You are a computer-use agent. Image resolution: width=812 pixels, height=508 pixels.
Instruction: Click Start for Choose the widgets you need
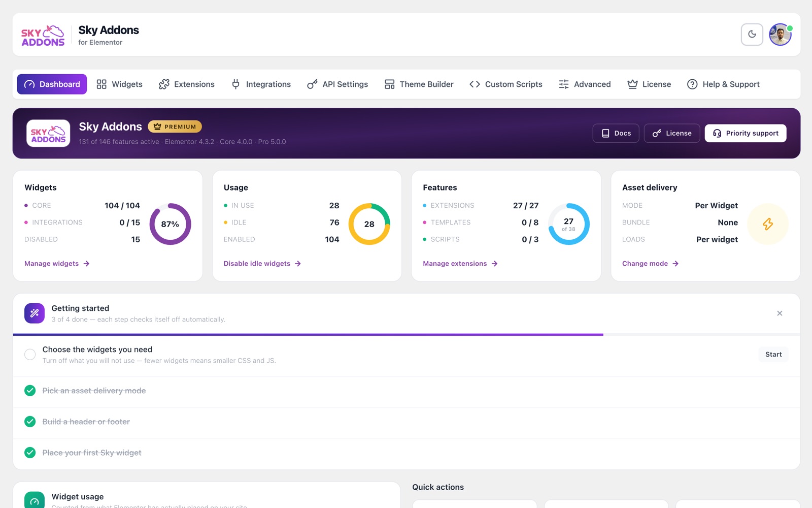click(x=773, y=355)
